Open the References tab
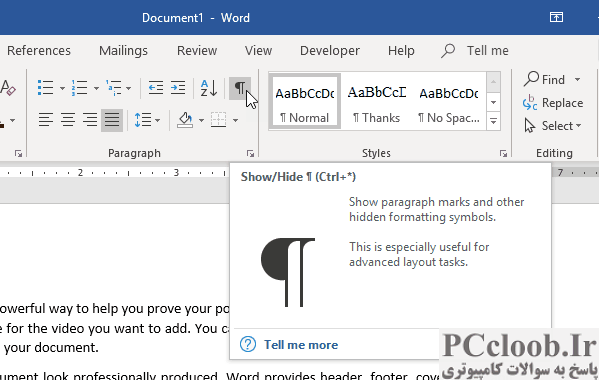 tap(39, 50)
